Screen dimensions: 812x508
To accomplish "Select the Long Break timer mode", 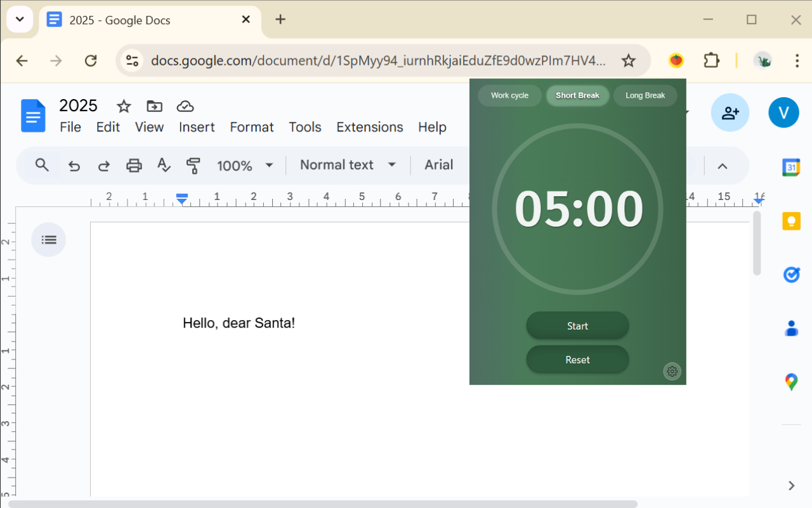I will 645,95.
